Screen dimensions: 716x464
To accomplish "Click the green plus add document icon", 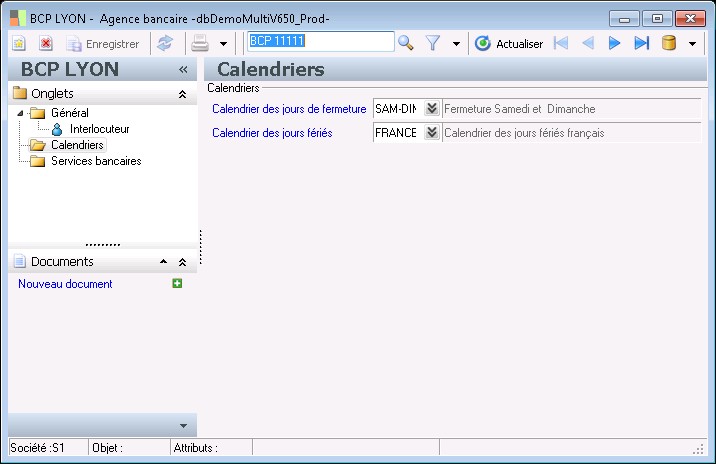I will [x=177, y=284].
